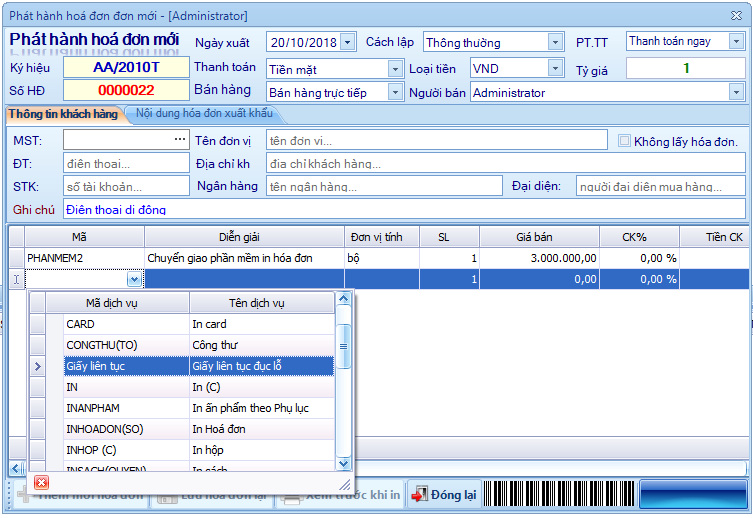The width and height of the screenshot is (753, 518).
Task: Switch to Nội dung hóa đơn xuất khẩu tab
Action: pos(204,114)
